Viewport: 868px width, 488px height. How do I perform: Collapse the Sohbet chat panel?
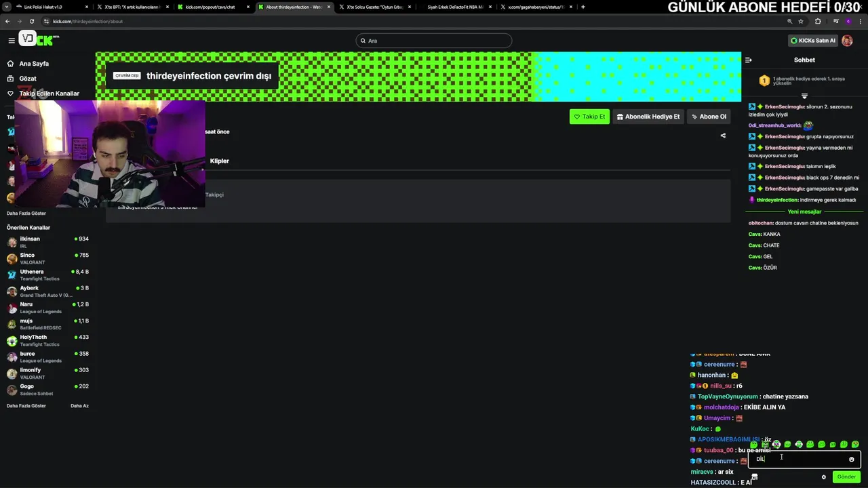[x=749, y=60]
